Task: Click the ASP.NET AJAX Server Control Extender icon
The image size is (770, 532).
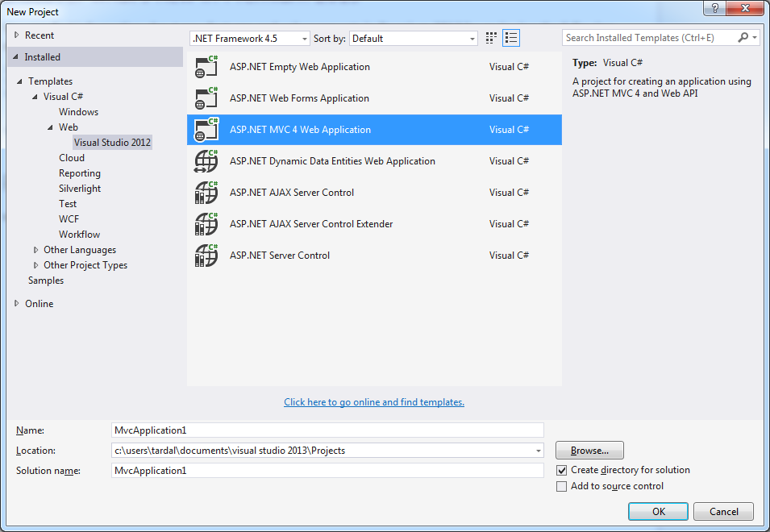Action: click(206, 224)
